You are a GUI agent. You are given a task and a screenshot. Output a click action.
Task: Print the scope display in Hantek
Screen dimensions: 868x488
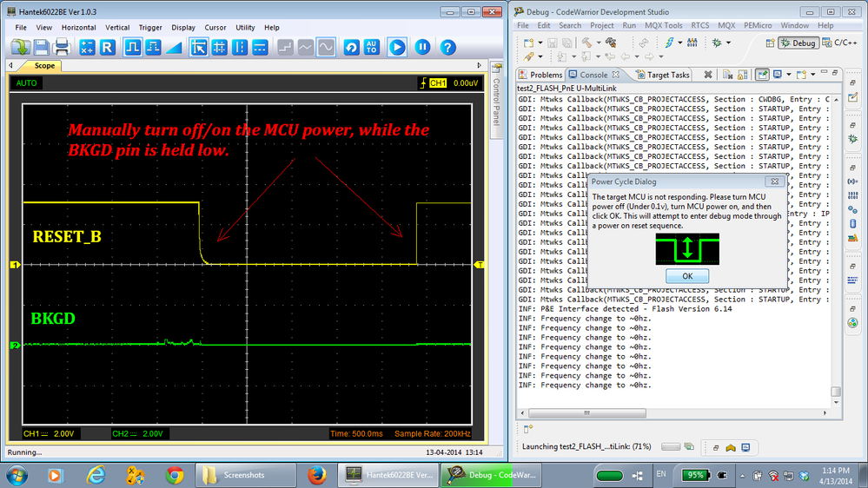click(62, 48)
